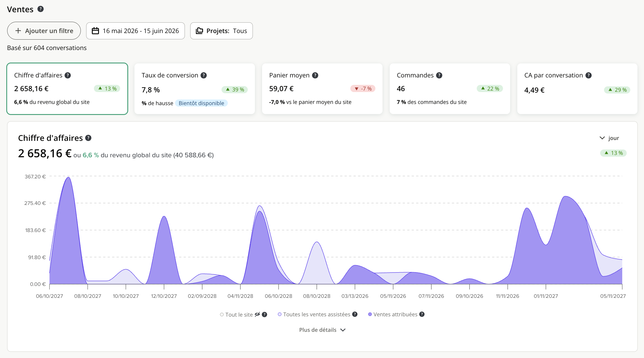Click the Ventes attribuées purple legend dot
The width and height of the screenshot is (644, 358).
pyautogui.click(x=370, y=315)
